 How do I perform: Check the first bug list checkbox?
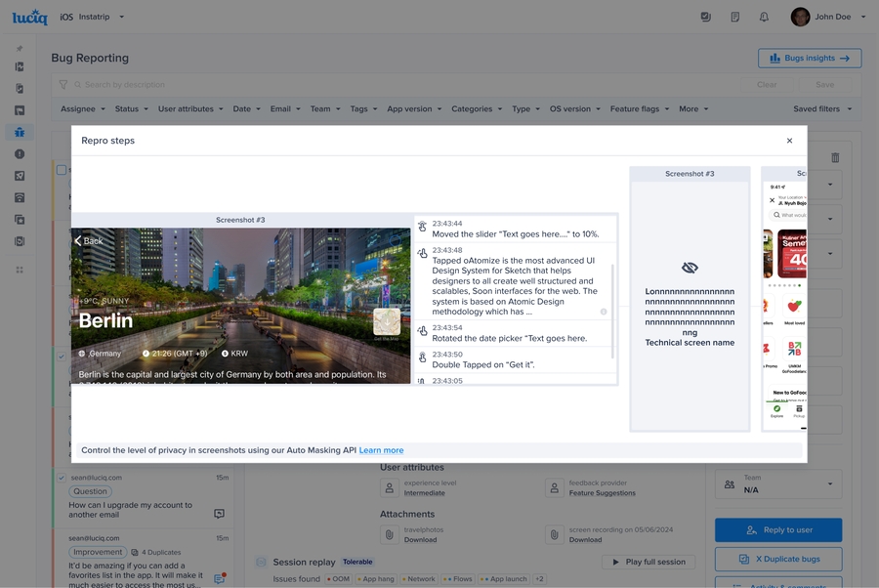(62, 170)
